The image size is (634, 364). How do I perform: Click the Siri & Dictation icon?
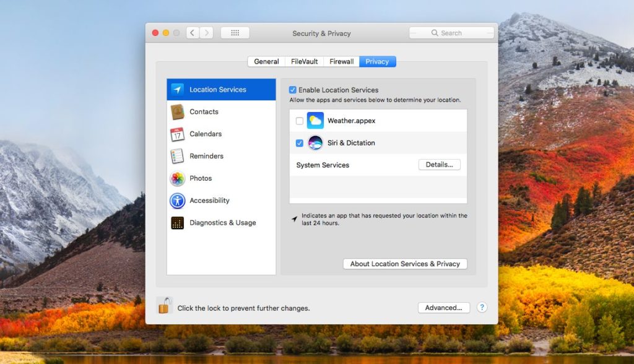click(x=315, y=142)
